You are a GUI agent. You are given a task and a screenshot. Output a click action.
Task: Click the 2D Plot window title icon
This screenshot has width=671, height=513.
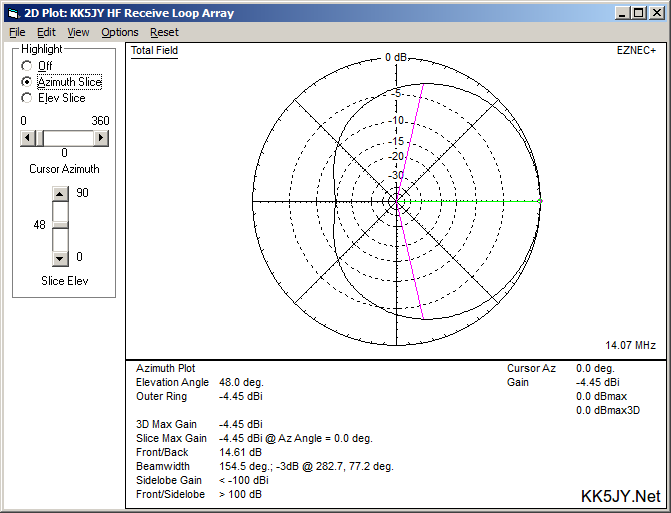pyautogui.click(x=14, y=13)
